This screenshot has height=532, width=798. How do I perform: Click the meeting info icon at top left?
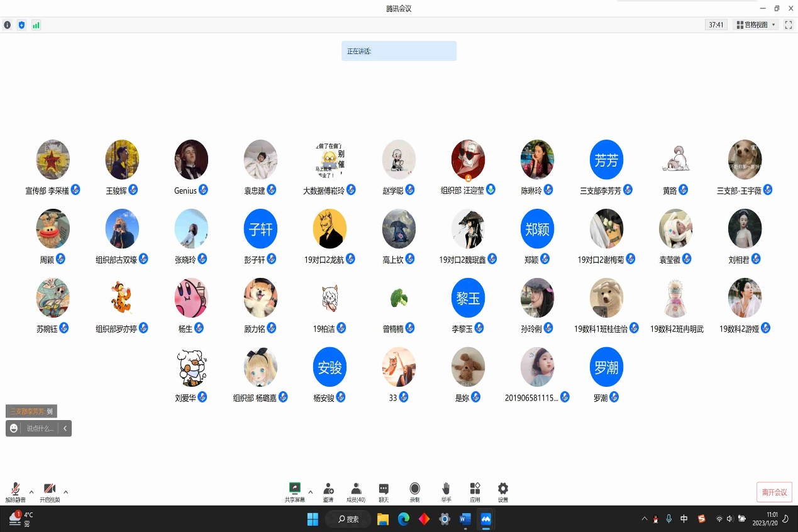(8, 25)
